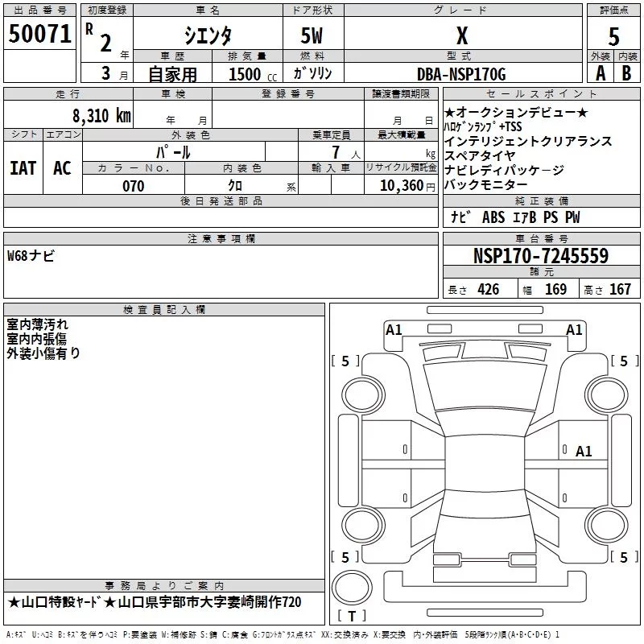Click the 検査員記入欄 inspector notes header

(164, 309)
